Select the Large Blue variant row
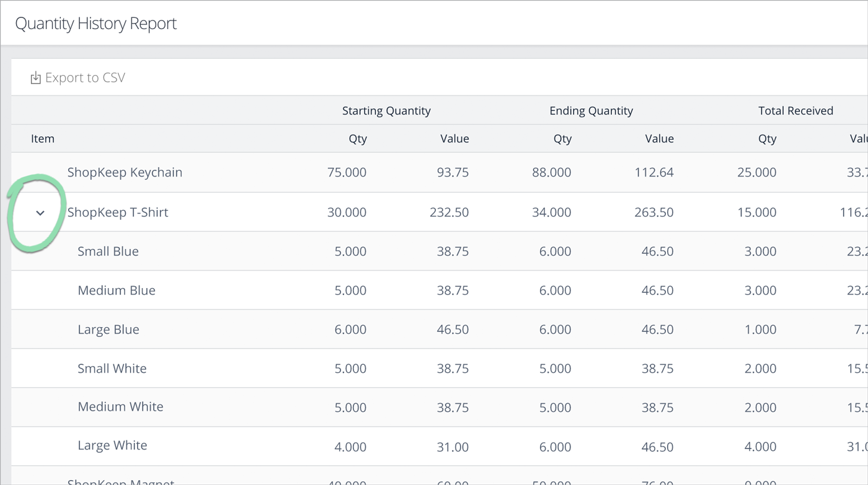868x485 pixels. pos(440,329)
